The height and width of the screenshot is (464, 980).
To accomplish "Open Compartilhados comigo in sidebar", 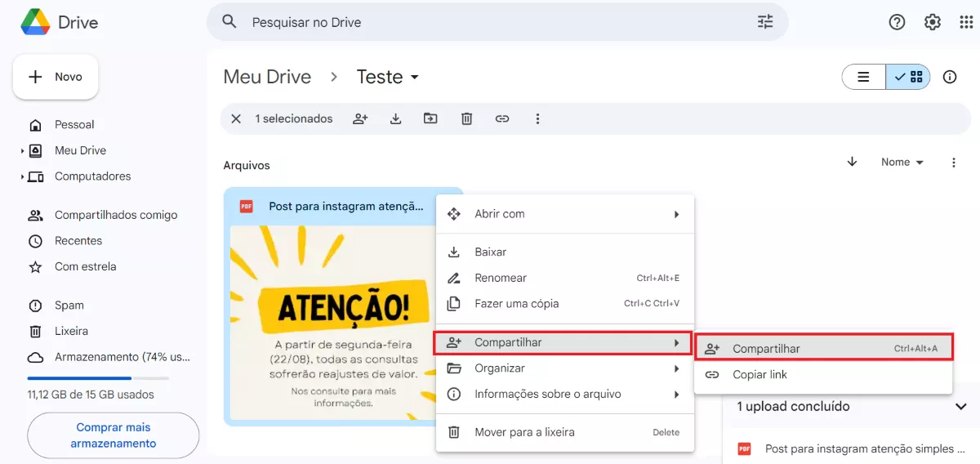I will (x=116, y=216).
